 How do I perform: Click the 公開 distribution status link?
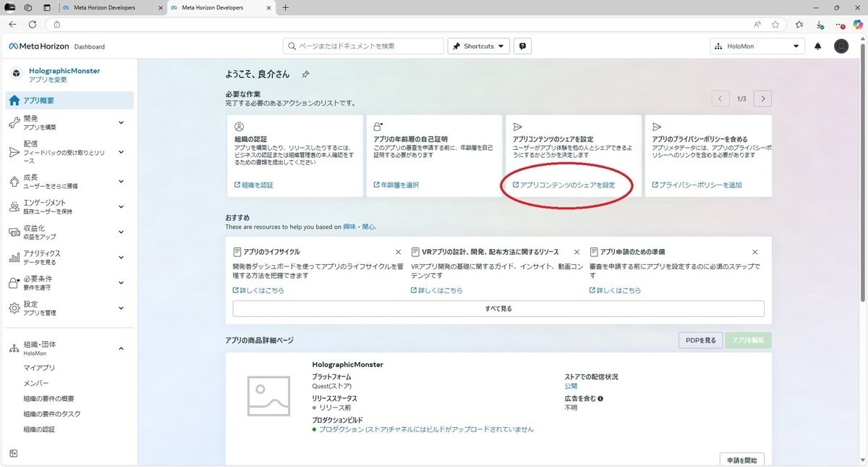point(571,387)
